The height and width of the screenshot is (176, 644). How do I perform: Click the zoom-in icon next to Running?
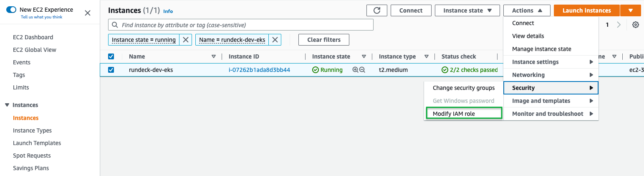tap(355, 70)
